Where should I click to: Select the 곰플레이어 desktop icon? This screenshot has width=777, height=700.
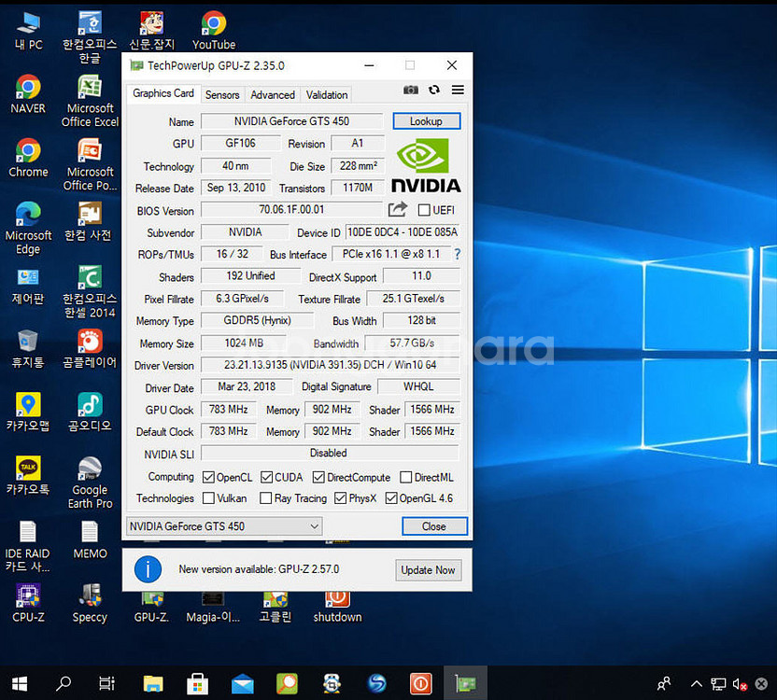click(90, 349)
